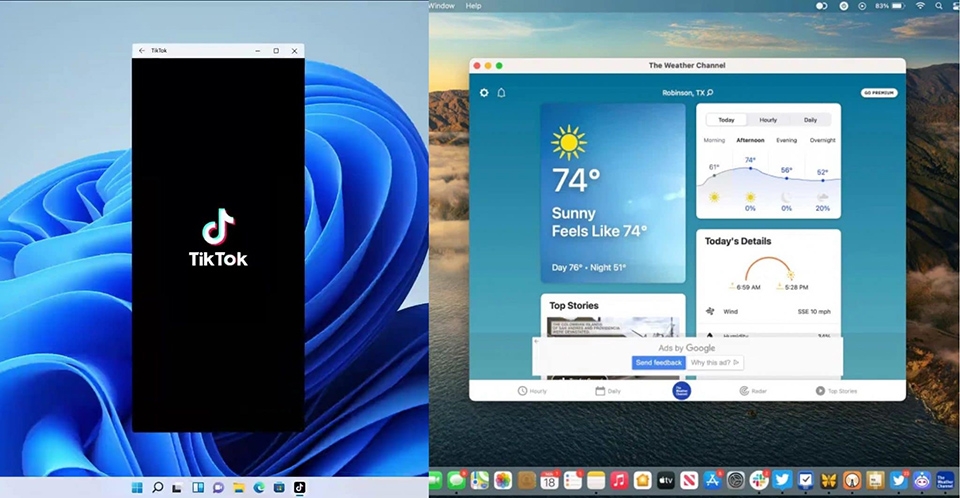The image size is (960, 498).
Task: Click the 5:28 PM sunset time
Action: click(796, 287)
